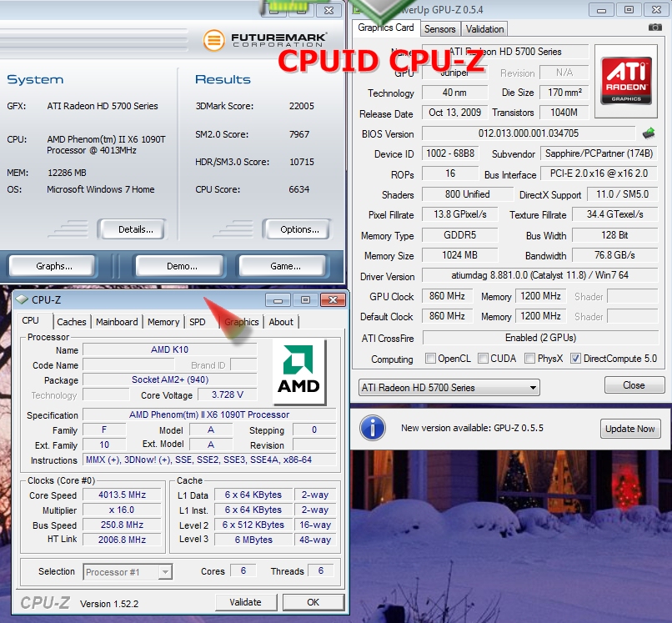672x623 pixels.
Task: Click OK in CPU-Z
Action: [x=313, y=602]
